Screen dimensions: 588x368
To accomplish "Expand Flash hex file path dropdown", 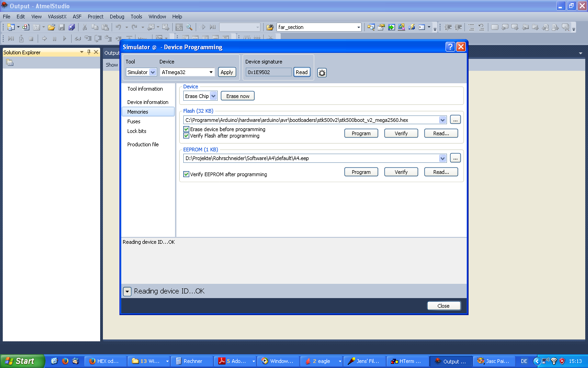I will (443, 120).
